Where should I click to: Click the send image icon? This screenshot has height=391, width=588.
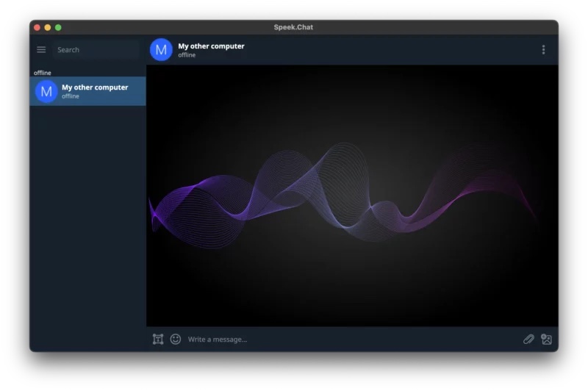tap(546, 339)
